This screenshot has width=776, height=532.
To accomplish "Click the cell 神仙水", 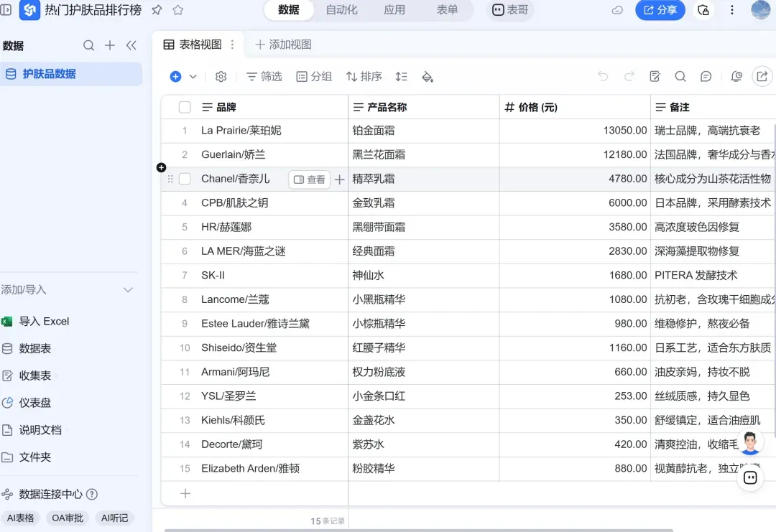I will (424, 276).
